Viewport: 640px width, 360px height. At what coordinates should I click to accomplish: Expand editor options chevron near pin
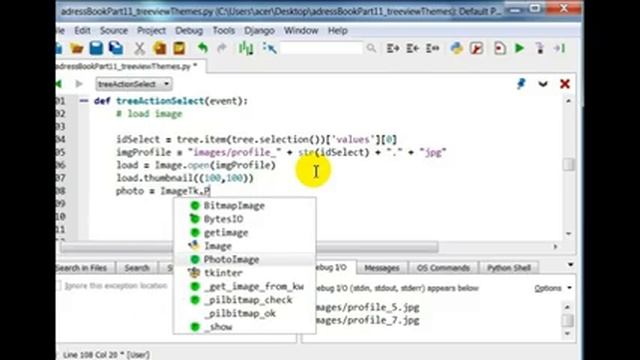click(x=543, y=84)
